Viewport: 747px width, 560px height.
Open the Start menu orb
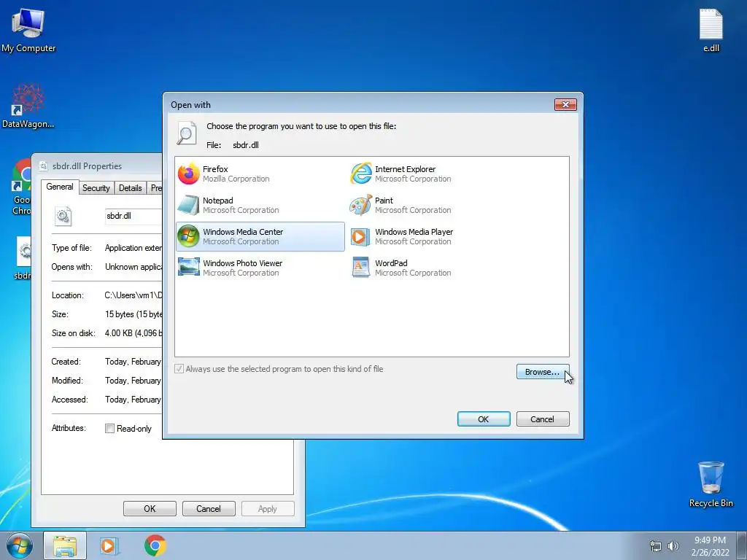click(x=20, y=545)
